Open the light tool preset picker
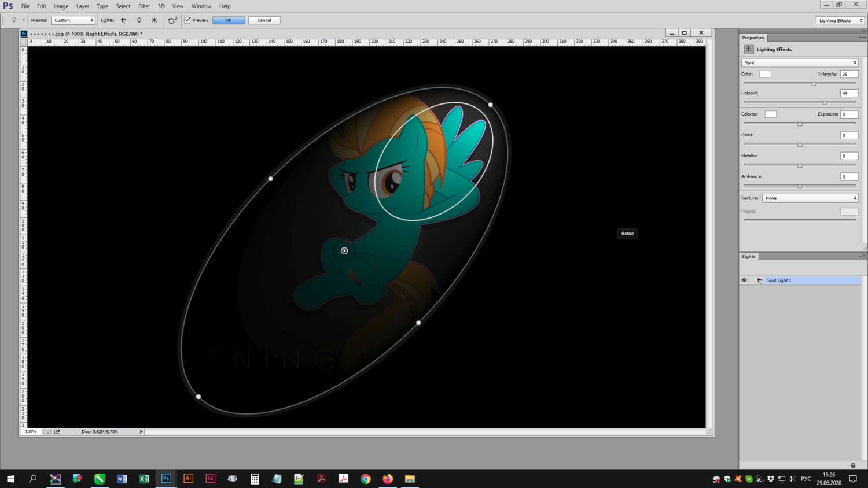The image size is (868, 488). [x=16, y=20]
